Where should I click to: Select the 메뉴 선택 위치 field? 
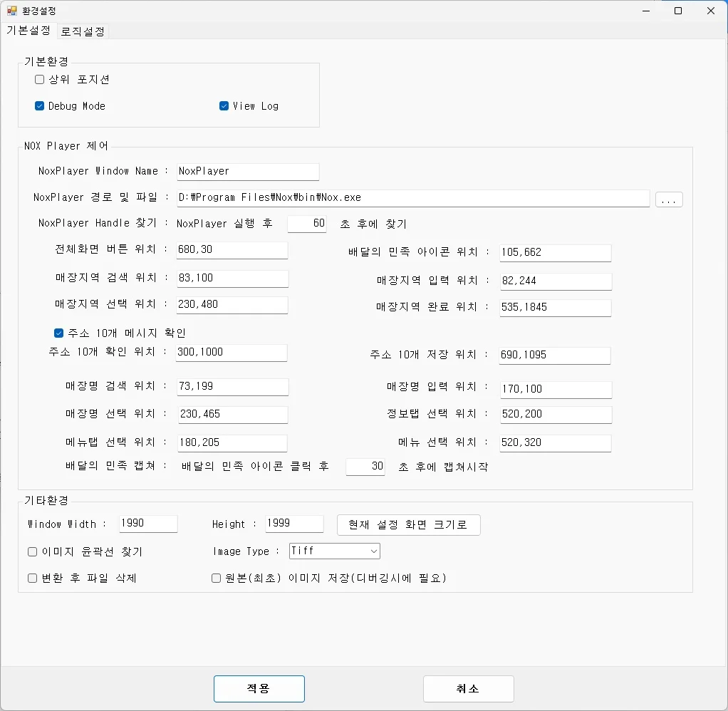pyautogui.click(x=556, y=442)
